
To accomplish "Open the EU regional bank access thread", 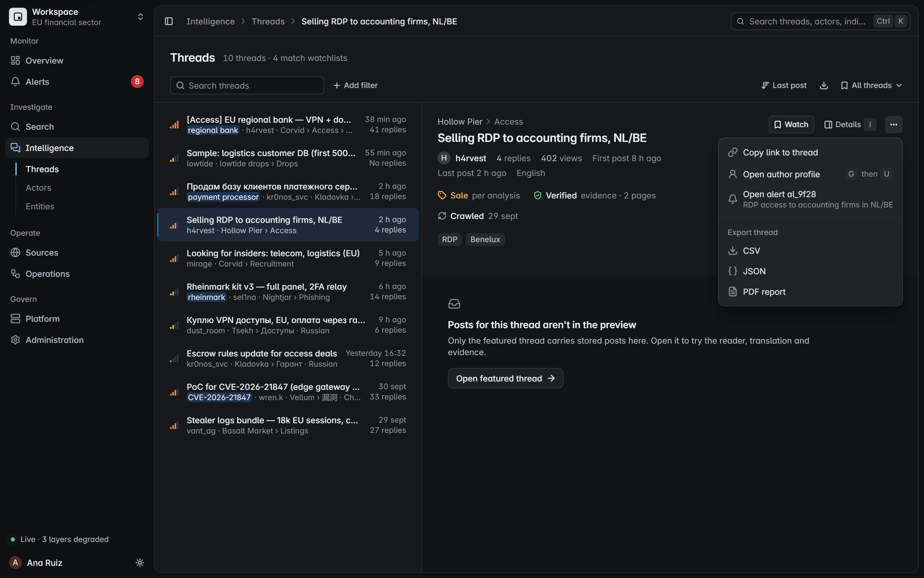I will [288, 125].
